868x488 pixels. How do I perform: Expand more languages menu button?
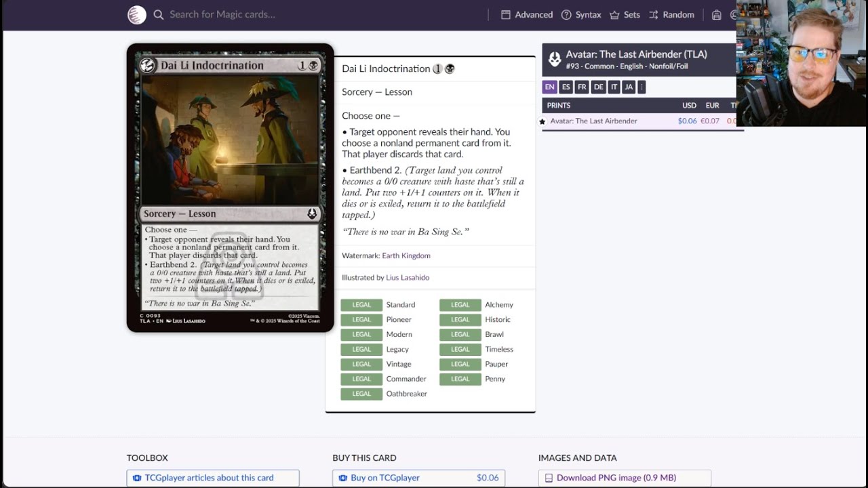pyautogui.click(x=642, y=87)
